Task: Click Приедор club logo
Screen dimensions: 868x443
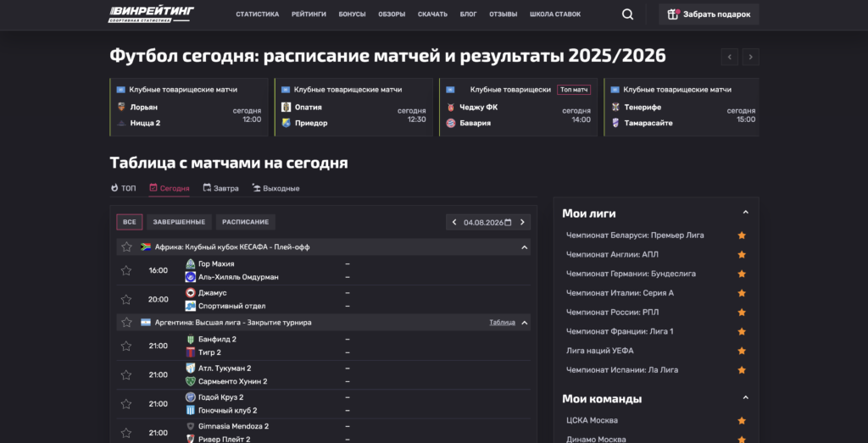Action: pyautogui.click(x=287, y=124)
